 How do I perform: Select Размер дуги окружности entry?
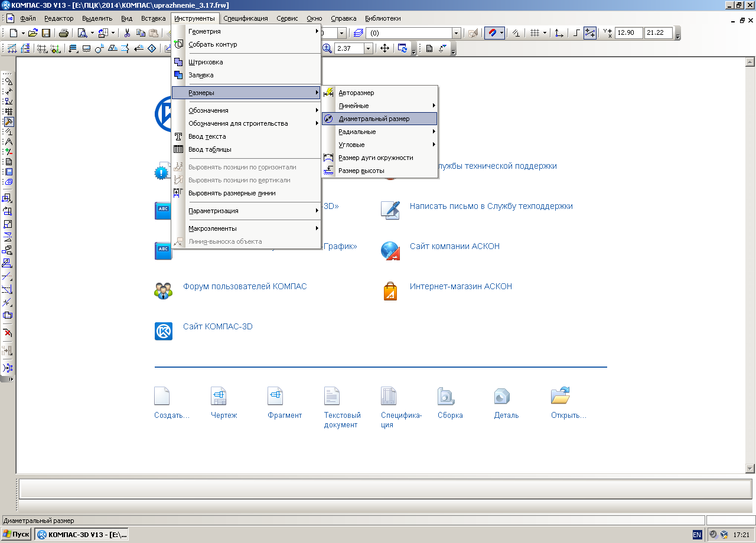pos(380,158)
